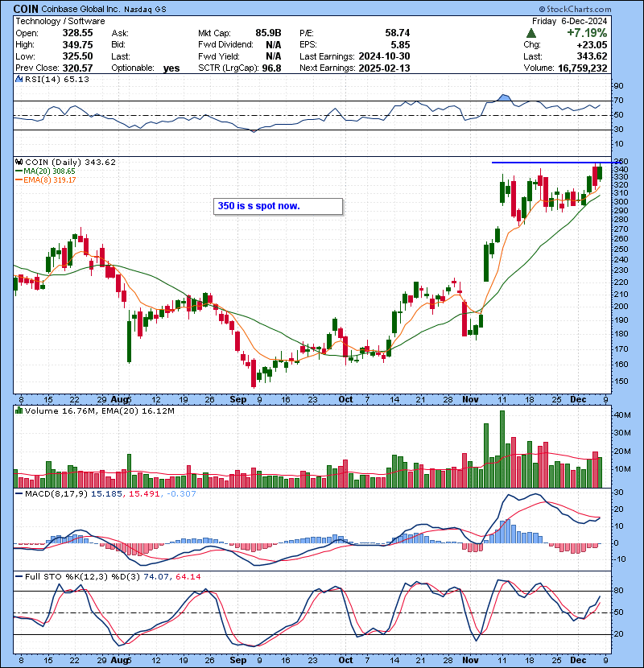This screenshot has height=668, width=644.
Task: Click the COIN (Daily) 343.62 chart label
Action: pos(70,162)
